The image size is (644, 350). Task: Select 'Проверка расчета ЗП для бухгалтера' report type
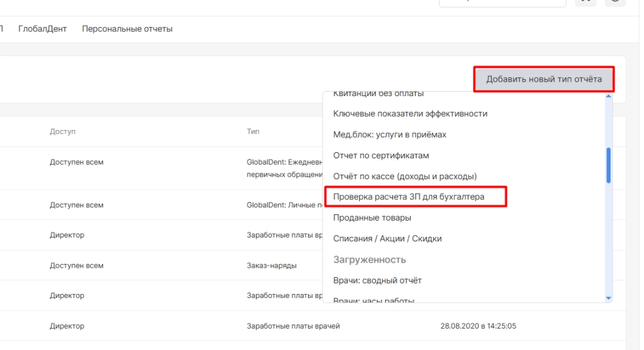pos(408,197)
